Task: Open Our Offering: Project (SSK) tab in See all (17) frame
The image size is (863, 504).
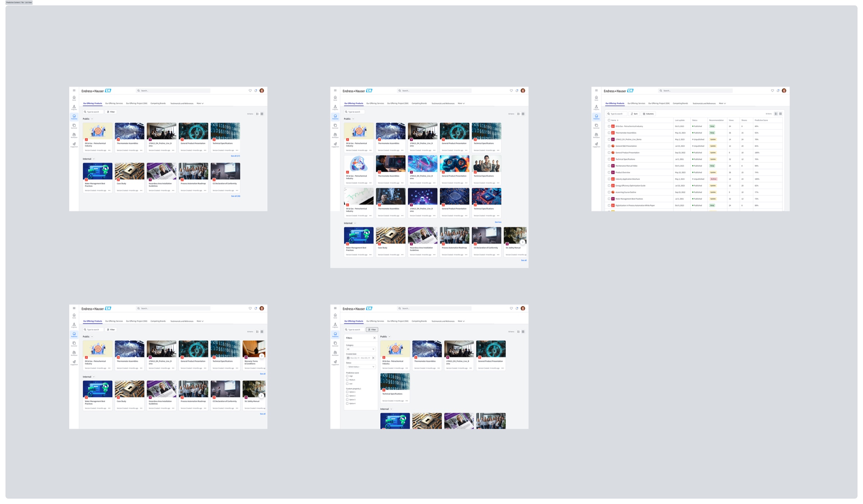Action: 137,103
